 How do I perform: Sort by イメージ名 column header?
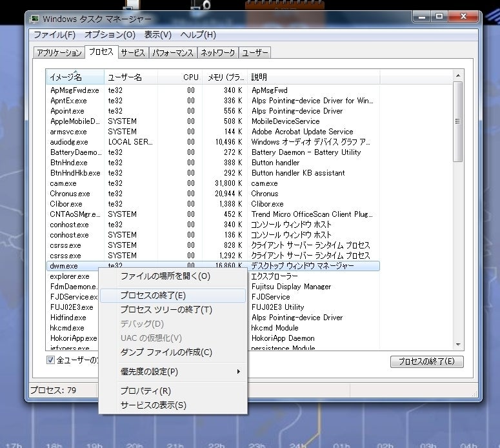(75, 77)
